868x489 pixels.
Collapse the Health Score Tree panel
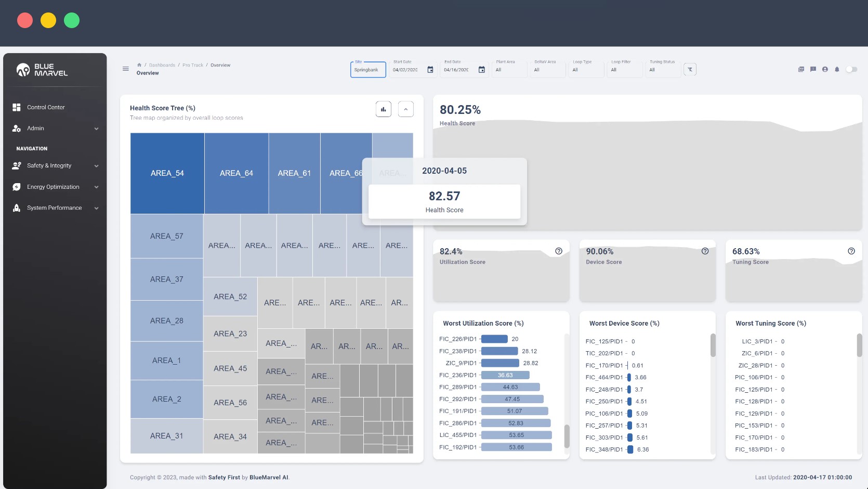click(406, 109)
